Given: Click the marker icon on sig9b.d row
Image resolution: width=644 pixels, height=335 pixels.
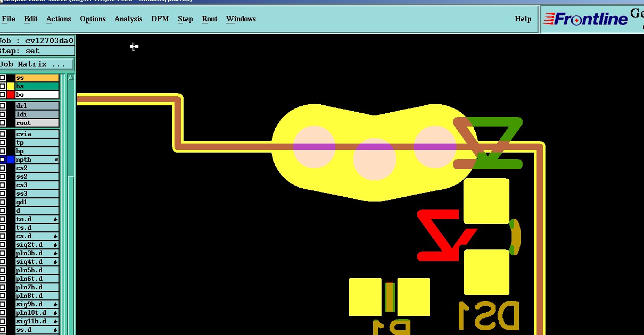Looking at the screenshot, I should 56,305.
